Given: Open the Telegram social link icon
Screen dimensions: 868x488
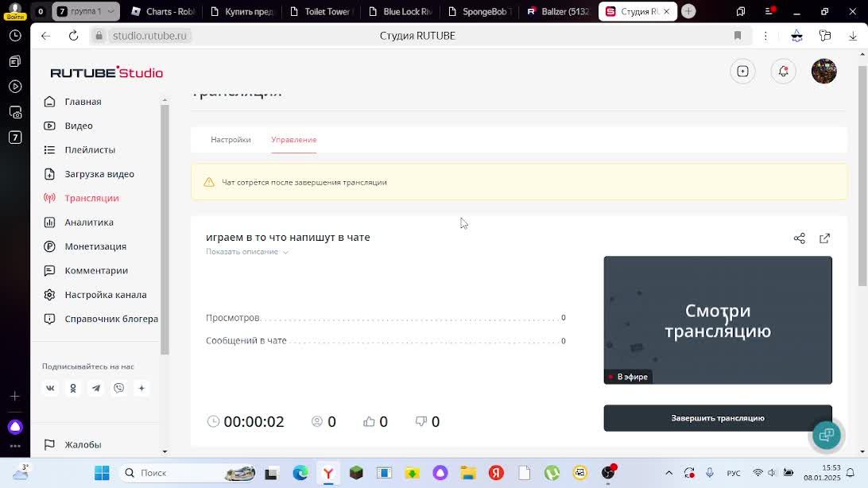Looking at the screenshot, I should click(95, 389).
